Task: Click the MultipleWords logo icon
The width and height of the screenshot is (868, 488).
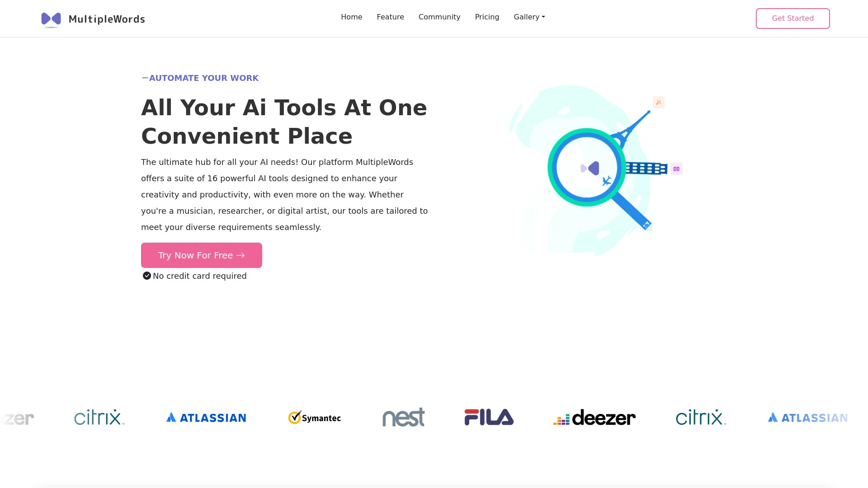Action: [x=51, y=19]
